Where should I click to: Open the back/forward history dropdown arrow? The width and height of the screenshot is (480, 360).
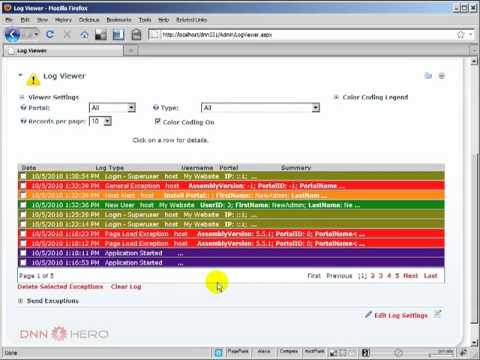click(36, 34)
